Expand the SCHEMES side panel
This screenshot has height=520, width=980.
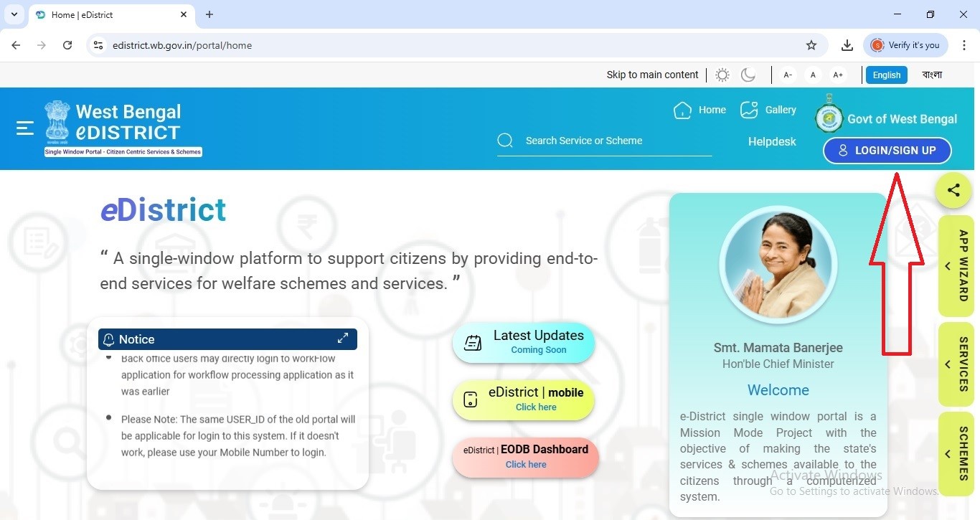coord(956,453)
